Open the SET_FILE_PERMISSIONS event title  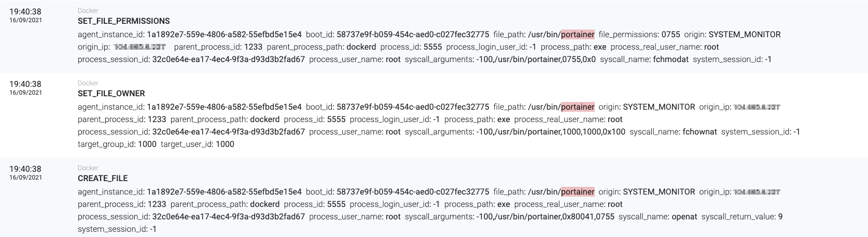[123, 21]
